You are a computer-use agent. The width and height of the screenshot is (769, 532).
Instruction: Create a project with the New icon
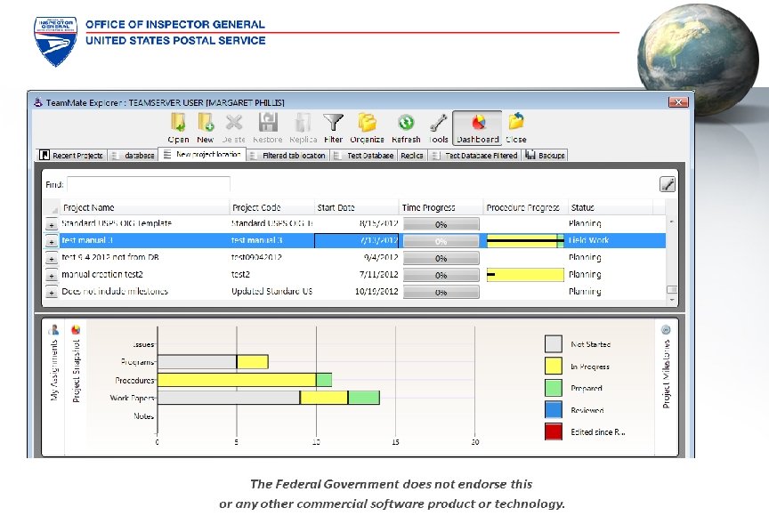point(206,128)
